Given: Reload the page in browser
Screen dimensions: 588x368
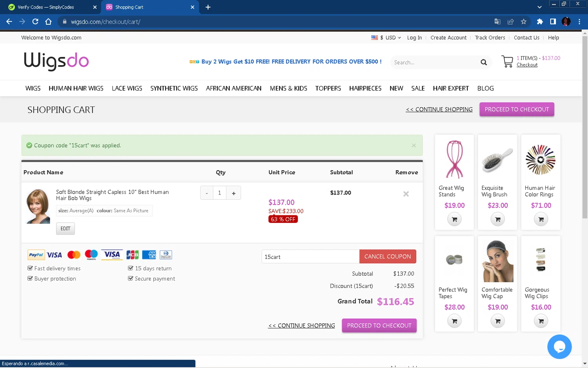Looking at the screenshot, I should click(x=35, y=22).
